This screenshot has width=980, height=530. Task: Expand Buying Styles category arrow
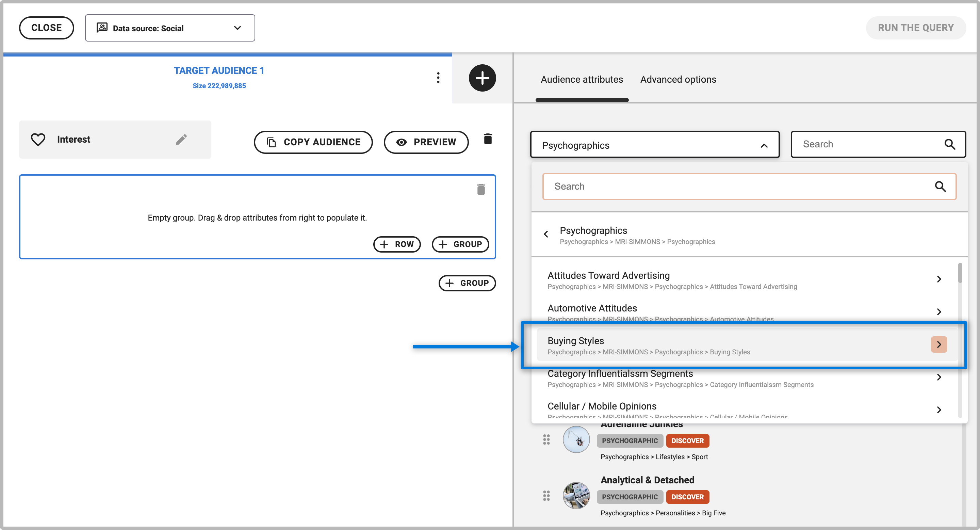pyautogui.click(x=938, y=345)
